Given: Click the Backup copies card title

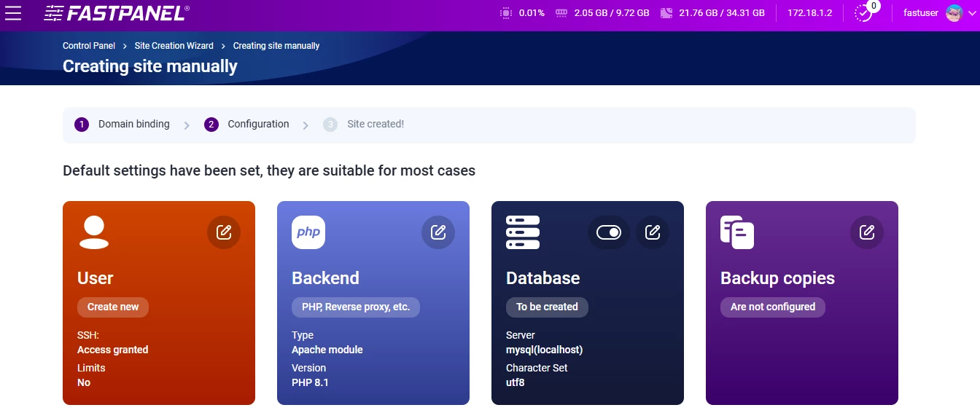Looking at the screenshot, I should click(777, 278).
